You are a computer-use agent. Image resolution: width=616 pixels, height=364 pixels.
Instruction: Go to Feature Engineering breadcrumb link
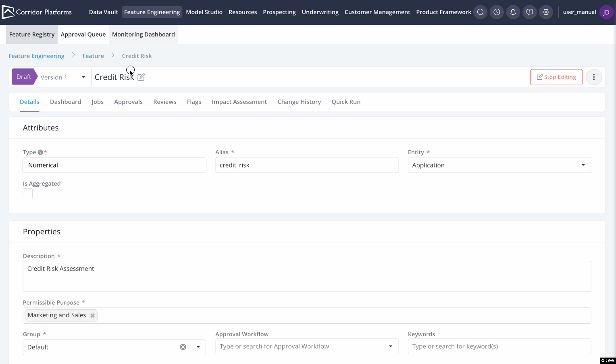point(36,56)
